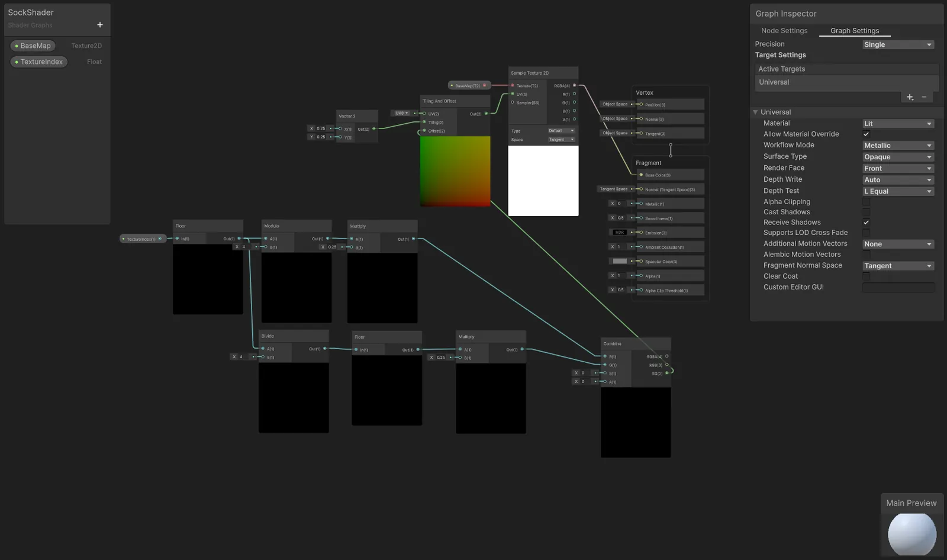
Task: Enable Clear Coat checkbox
Action: click(866, 276)
